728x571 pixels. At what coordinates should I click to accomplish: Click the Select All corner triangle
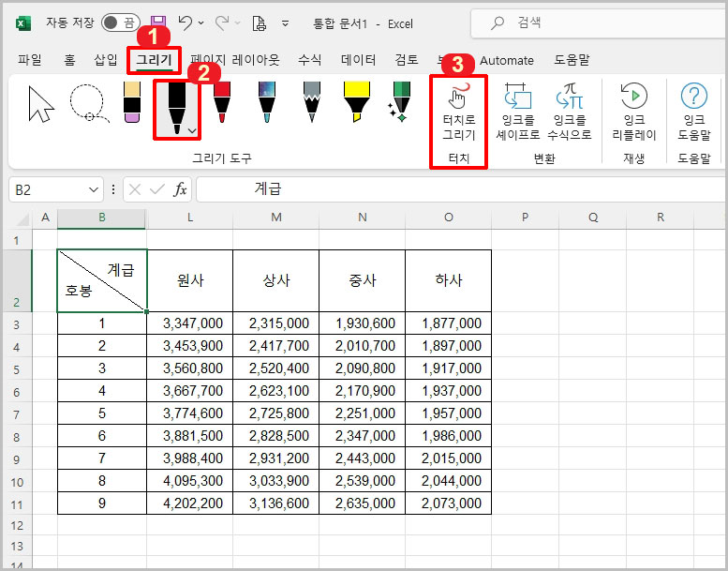(22, 218)
